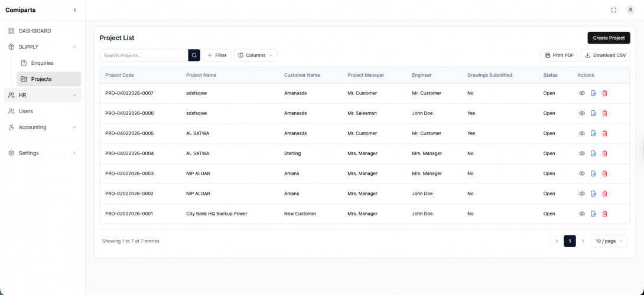Screen dimensions: 644x295
Task: View project PRO-02022026-0003 details
Action: point(581,173)
